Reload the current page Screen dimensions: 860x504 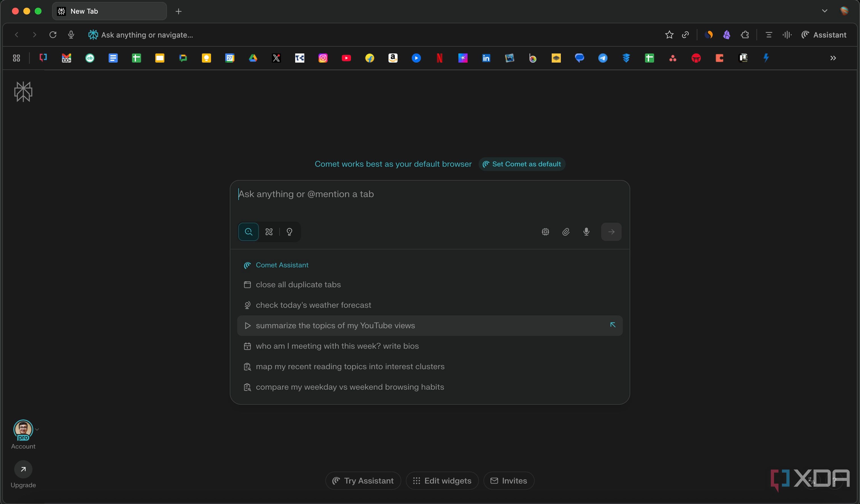tap(53, 35)
